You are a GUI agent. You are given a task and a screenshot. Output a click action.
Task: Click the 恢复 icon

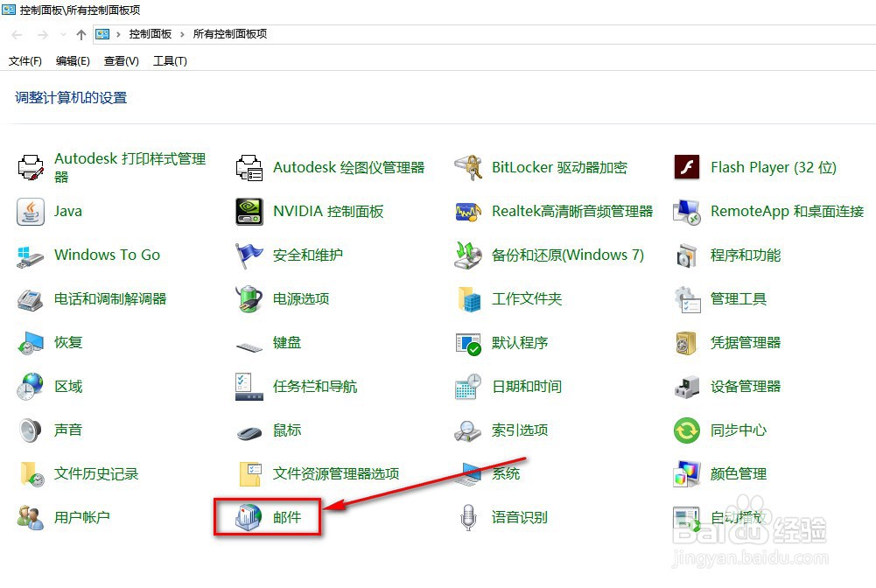click(31, 343)
